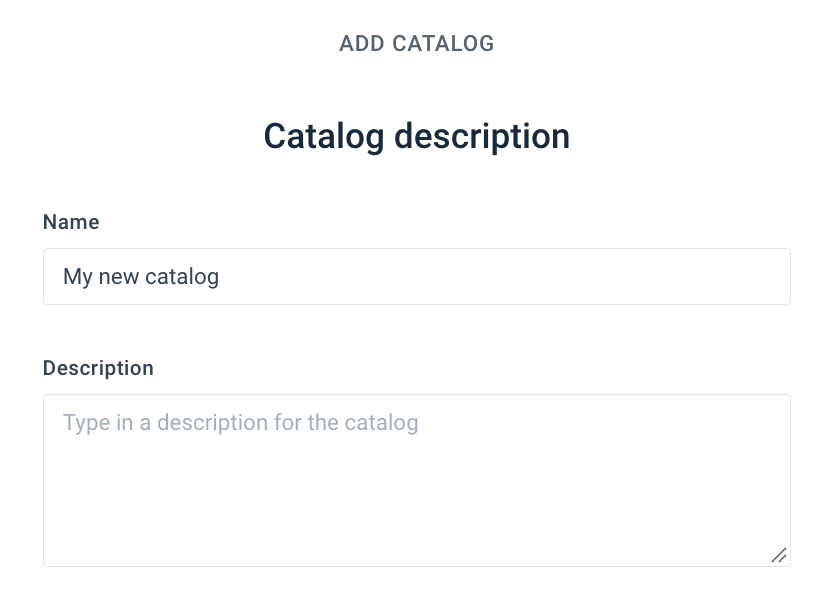
Task: Click the diagonal grip of Description box
Action: (779, 555)
